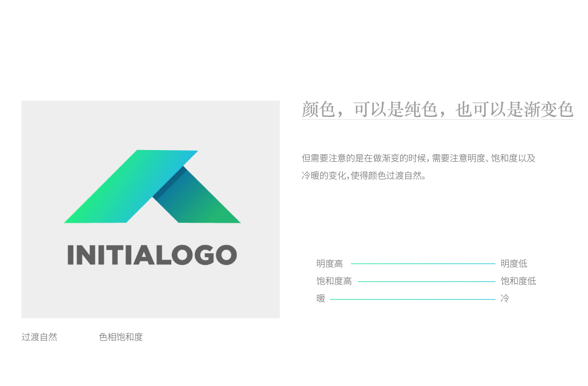The image size is (588, 386).
Task: Select the 过渡自然 label
Action: tap(39, 337)
